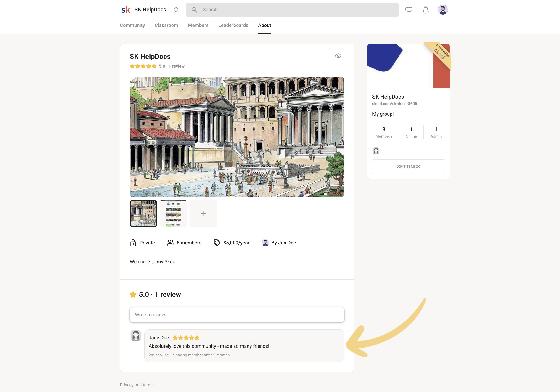Click the SK logo icon in header
This screenshot has width=560, height=392.
pos(126,10)
